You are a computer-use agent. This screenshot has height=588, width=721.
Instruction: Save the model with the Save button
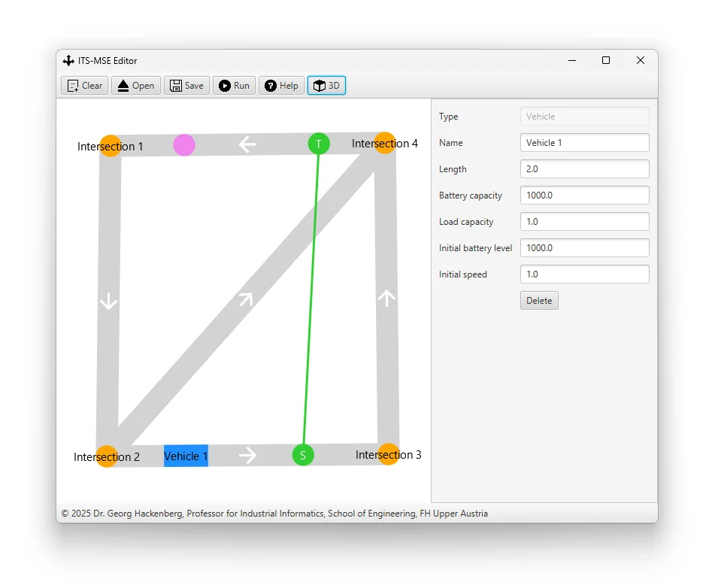coord(186,86)
